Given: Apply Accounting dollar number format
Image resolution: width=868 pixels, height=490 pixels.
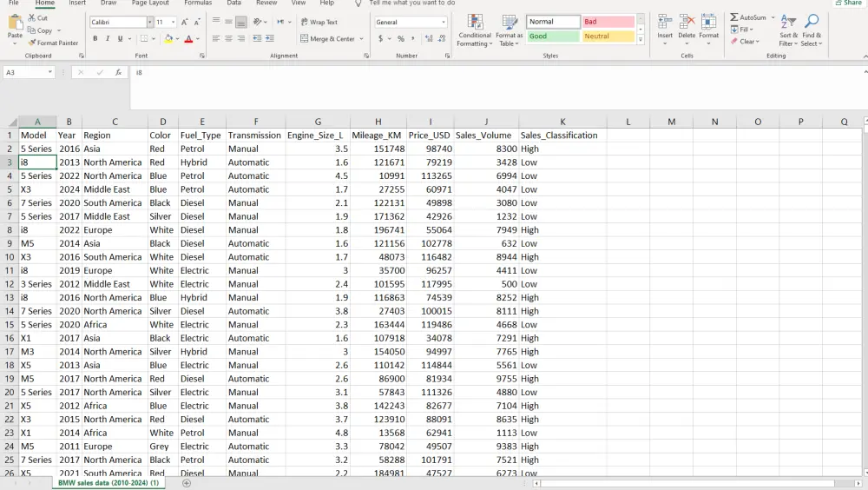Looking at the screenshot, I should point(380,39).
